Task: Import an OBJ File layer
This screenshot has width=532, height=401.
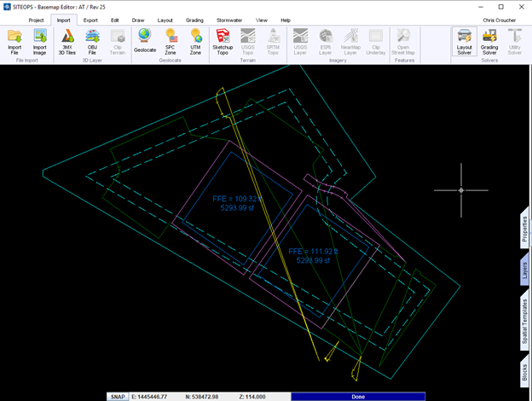Action: (92, 40)
